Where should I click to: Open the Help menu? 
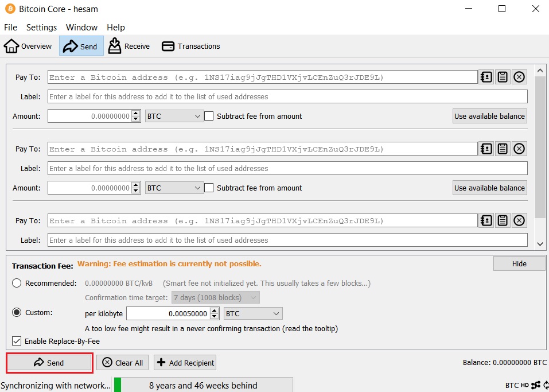[x=115, y=28]
